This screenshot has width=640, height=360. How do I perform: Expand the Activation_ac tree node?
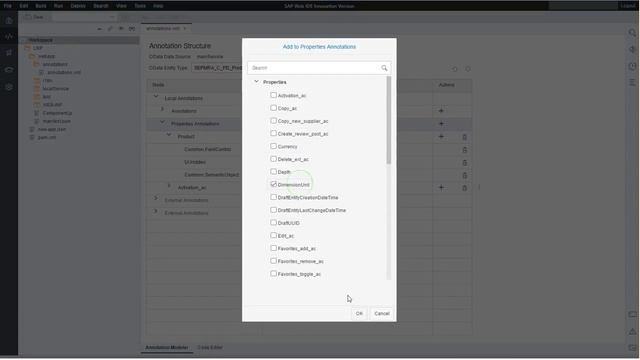coord(169,187)
